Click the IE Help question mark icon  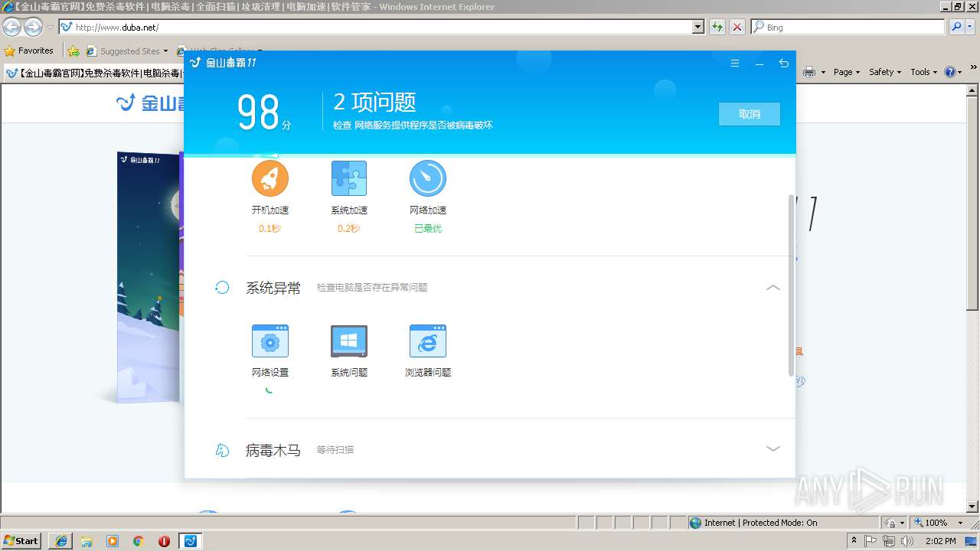click(950, 72)
